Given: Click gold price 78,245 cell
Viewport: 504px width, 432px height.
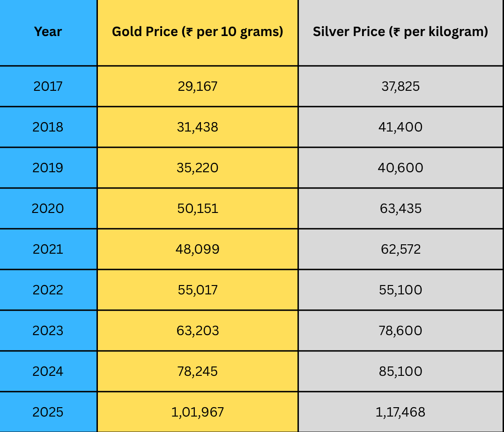Looking at the screenshot, I should tap(198, 371).
